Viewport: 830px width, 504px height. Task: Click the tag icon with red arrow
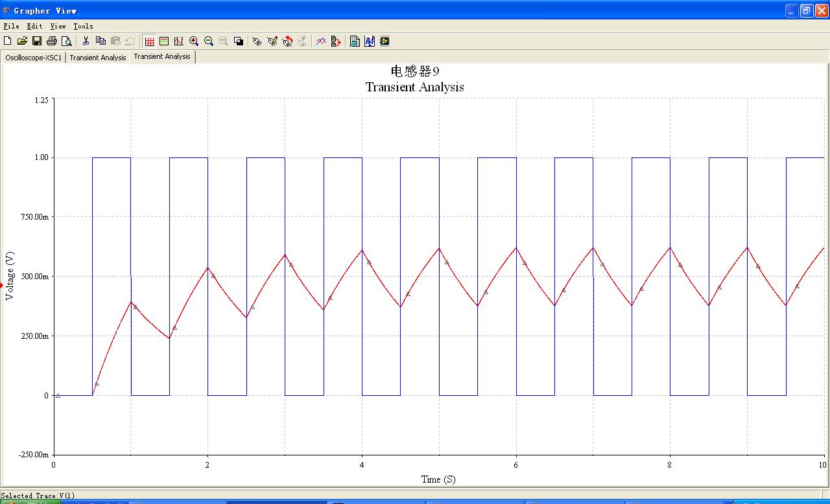(x=287, y=41)
